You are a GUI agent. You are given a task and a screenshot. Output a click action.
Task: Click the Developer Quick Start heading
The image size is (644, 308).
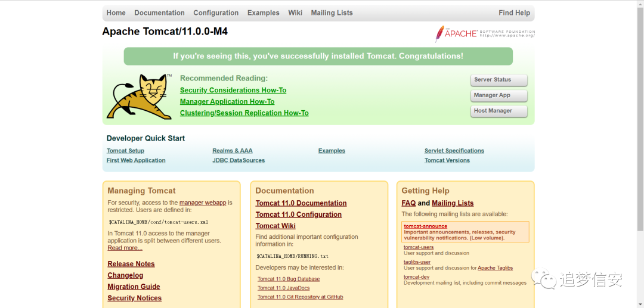(146, 138)
